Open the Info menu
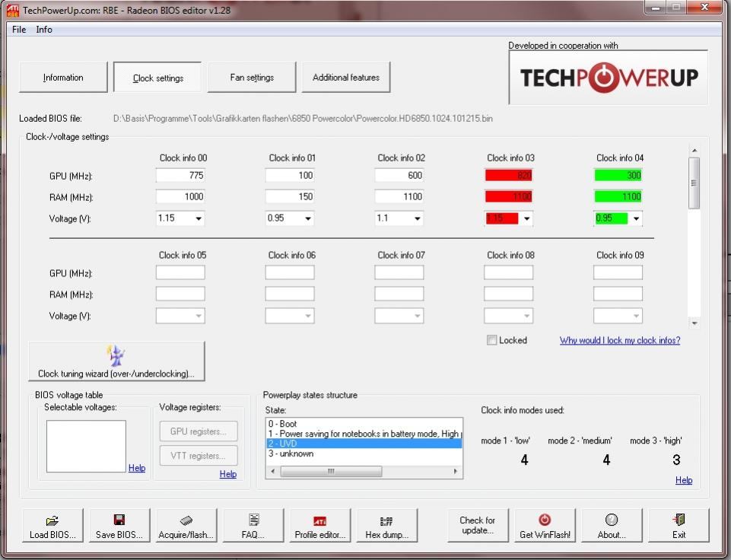This screenshot has width=731, height=560. pyautogui.click(x=44, y=30)
